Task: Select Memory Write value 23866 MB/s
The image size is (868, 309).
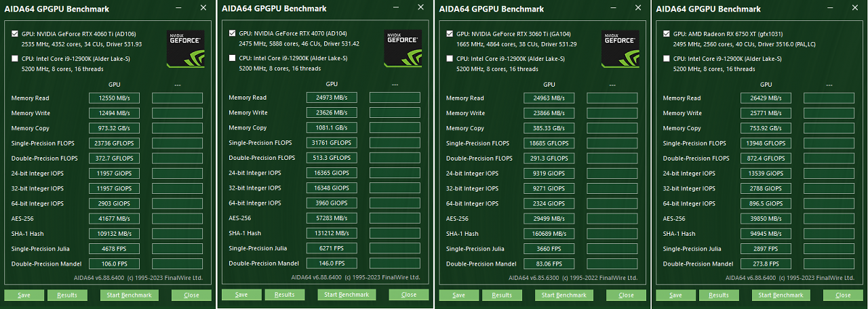Action: point(549,113)
